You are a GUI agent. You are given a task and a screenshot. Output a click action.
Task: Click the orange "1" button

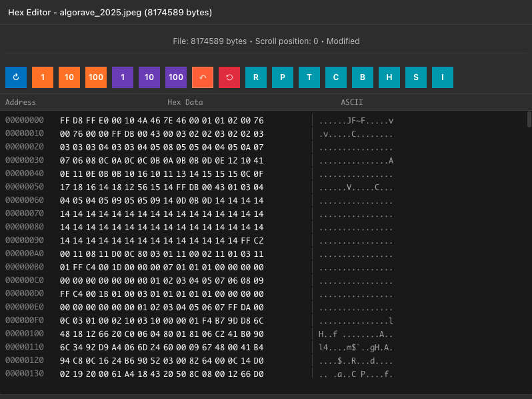[43, 77]
